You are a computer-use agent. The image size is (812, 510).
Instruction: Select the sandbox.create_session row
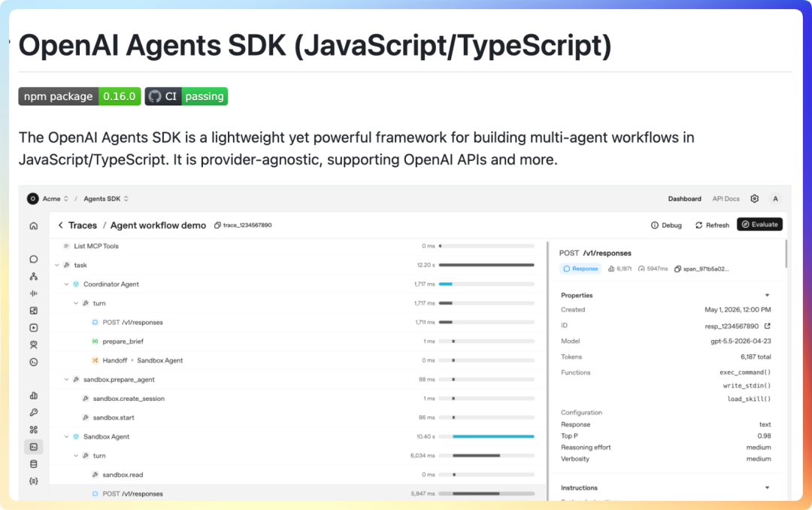(298, 399)
